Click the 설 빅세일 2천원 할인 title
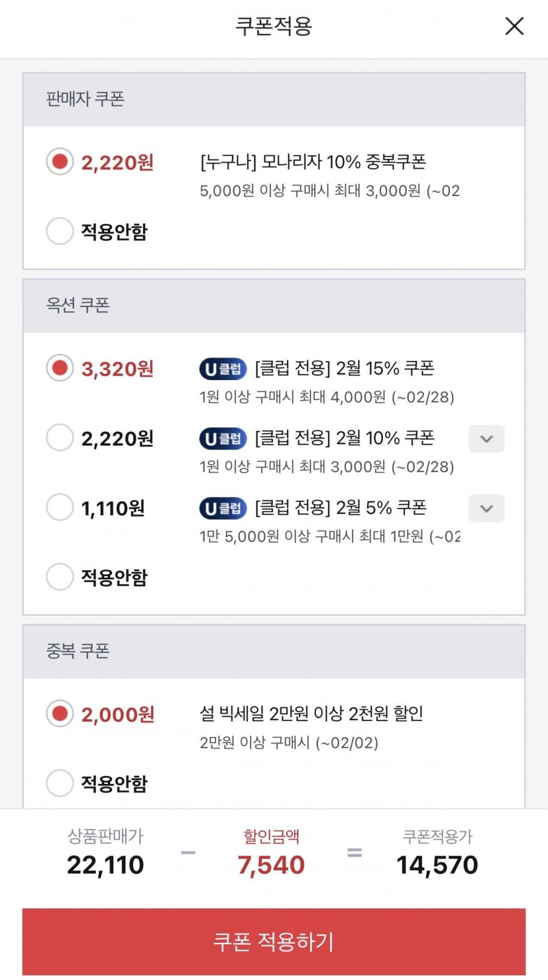Image resolution: width=548 pixels, height=980 pixels. (x=311, y=713)
